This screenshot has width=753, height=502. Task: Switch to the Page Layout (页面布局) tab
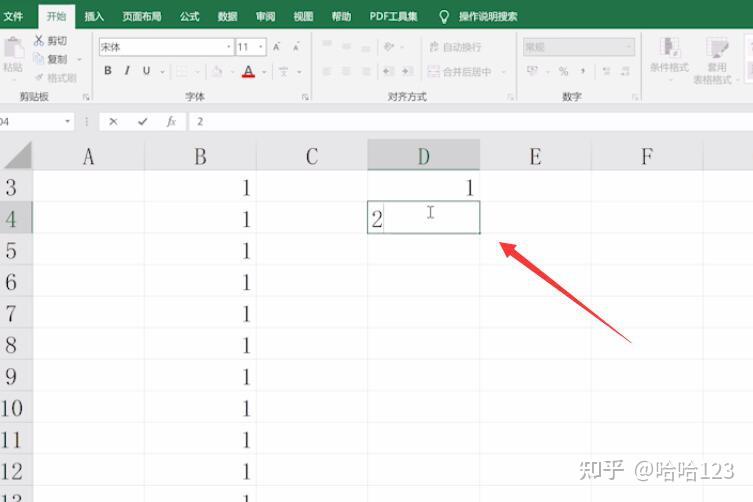coord(142,17)
